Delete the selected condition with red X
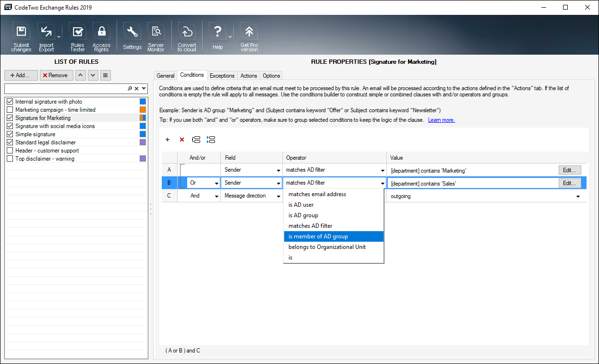 pyautogui.click(x=182, y=140)
